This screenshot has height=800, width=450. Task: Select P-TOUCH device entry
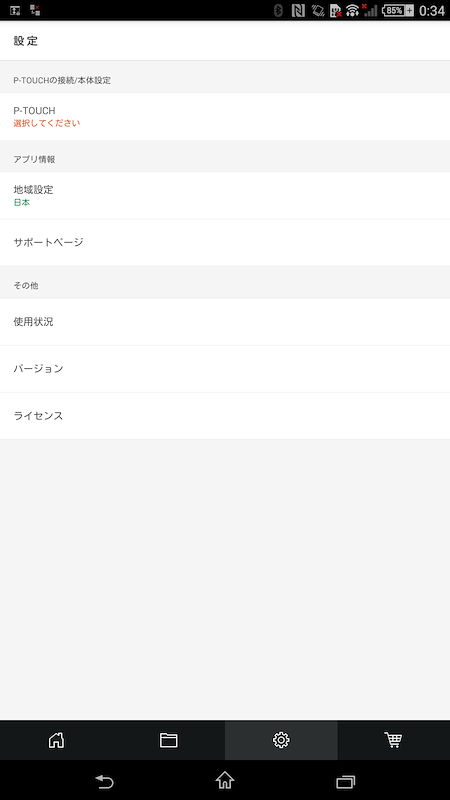225,116
